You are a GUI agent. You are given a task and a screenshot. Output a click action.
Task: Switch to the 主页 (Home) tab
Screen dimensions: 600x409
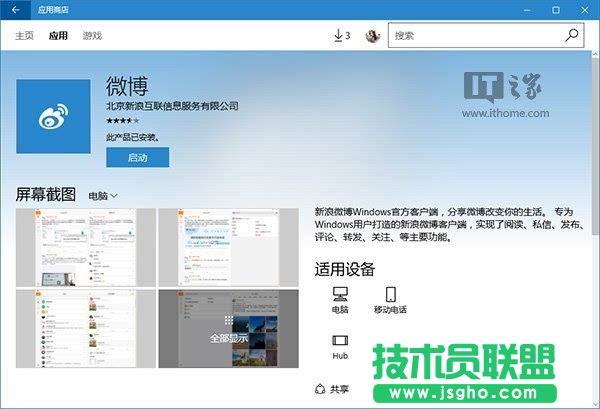(x=24, y=36)
